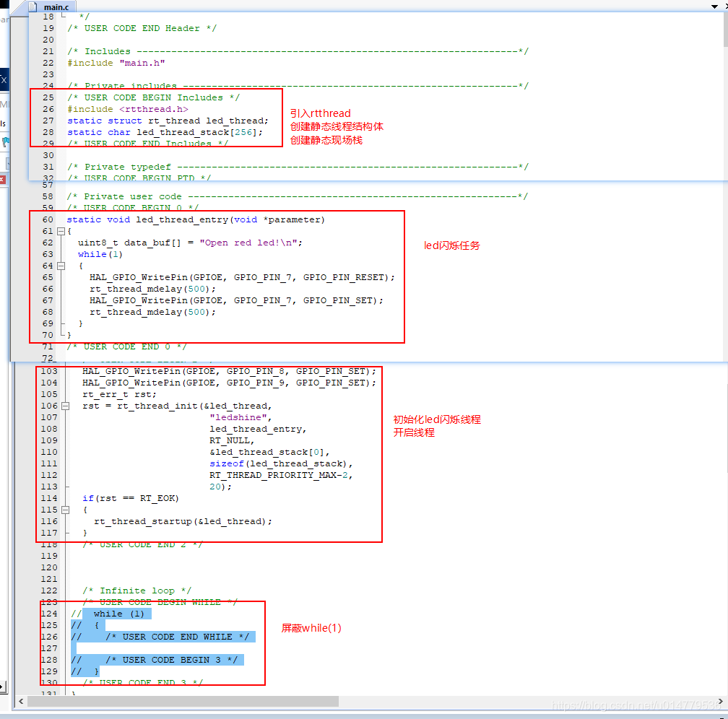The image size is (728, 719).
Task: Click the GPIO_PIN_RESET WritePin line 65
Action: click(x=242, y=278)
